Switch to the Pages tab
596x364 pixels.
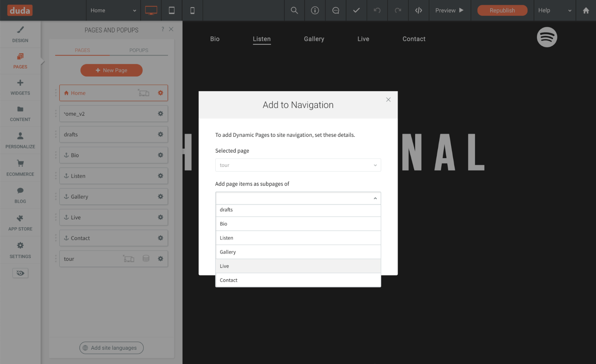coord(82,50)
